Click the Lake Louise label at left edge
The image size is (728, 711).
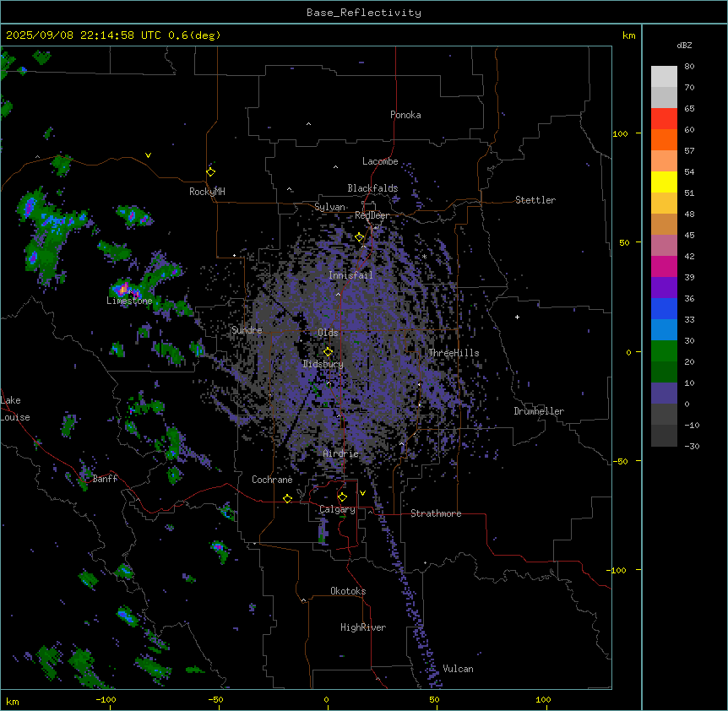(15, 409)
